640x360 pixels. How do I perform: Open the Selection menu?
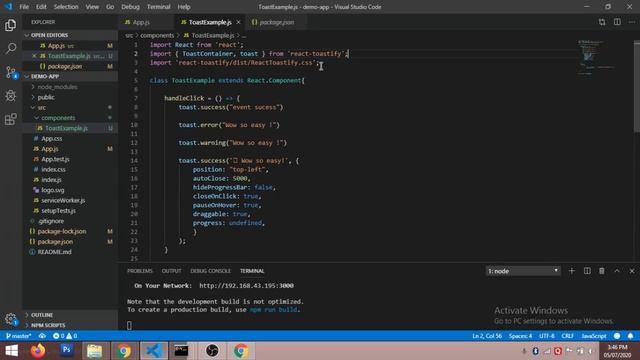66,7
